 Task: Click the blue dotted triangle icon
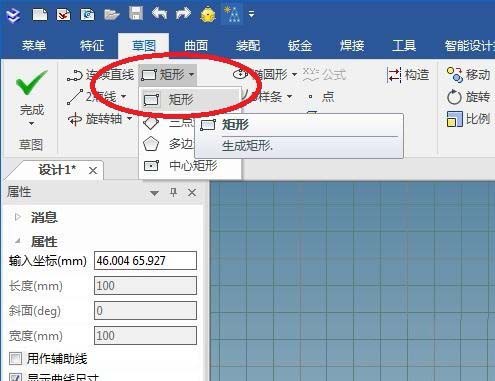(232, 14)
